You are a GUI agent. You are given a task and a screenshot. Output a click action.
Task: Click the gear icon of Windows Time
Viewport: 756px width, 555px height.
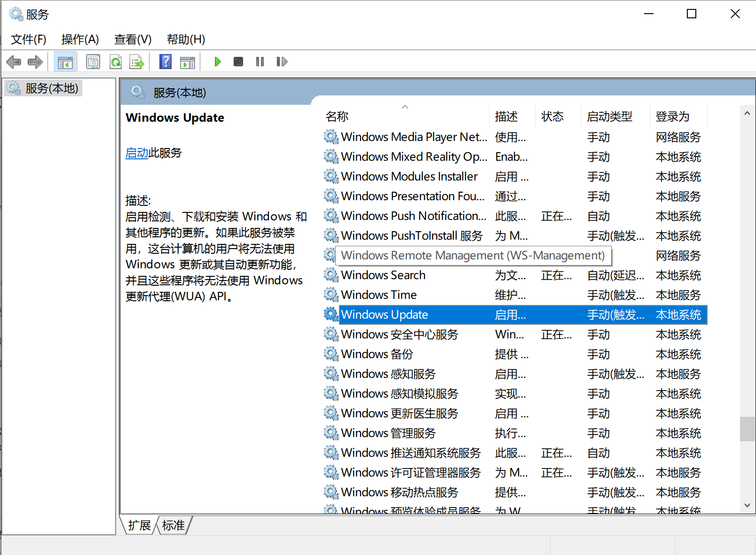pyautogui.click(x=331, y=295)
